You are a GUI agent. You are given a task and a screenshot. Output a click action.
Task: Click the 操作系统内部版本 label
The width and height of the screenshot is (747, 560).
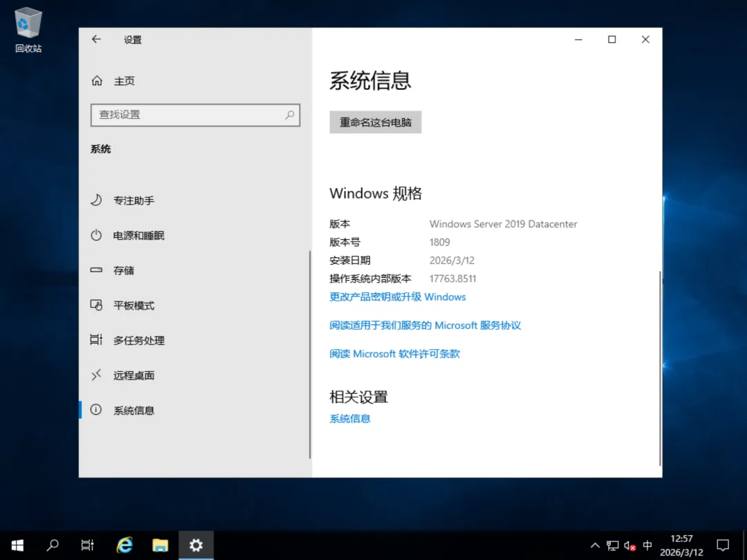tap(370, 279)
